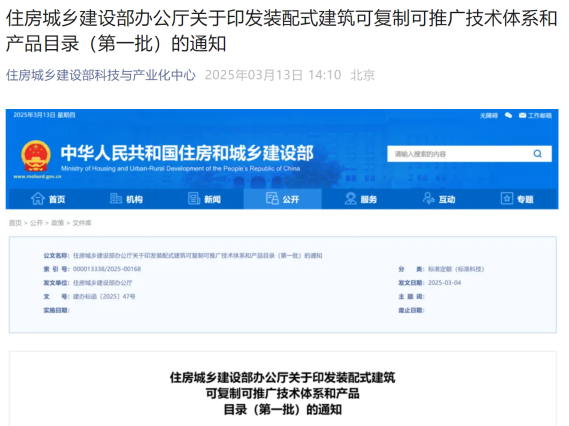
Task: Click the national emblem logo
Action: tap(36, 156)
